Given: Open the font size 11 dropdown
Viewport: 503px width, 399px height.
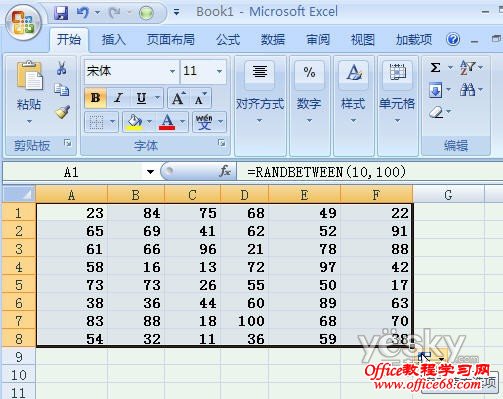Looking at the screenshot, I should tap(219, 71).
